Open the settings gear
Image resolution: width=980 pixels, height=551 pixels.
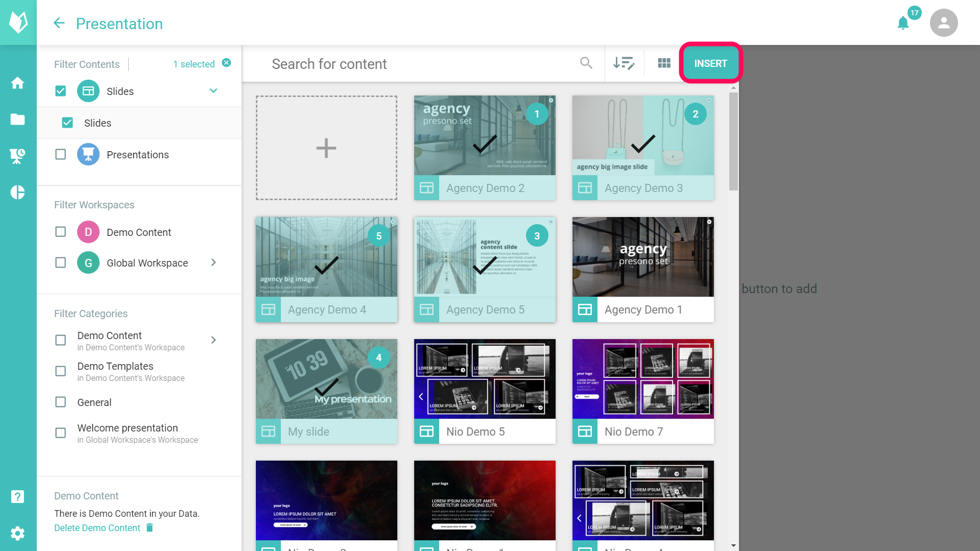coord(18,533)
